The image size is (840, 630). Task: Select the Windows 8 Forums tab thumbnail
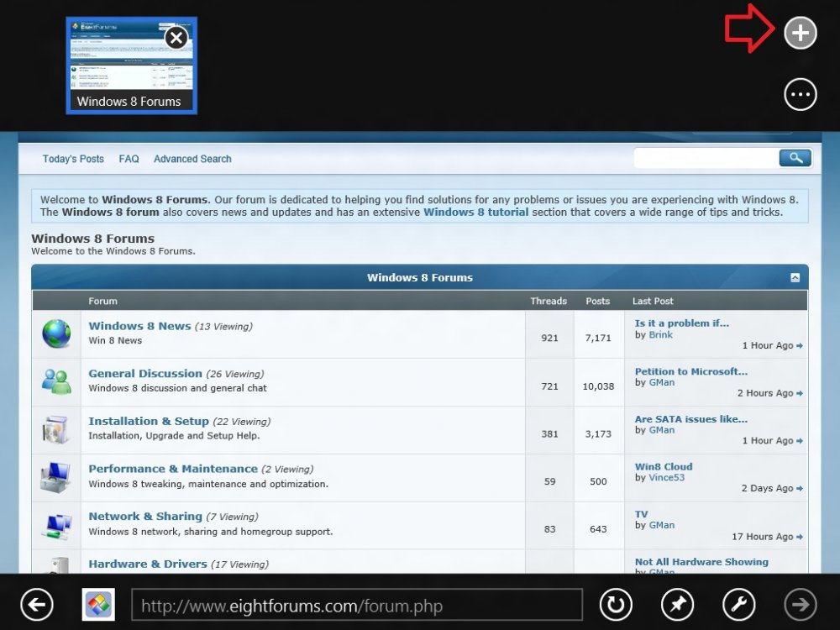click(132, 66)
